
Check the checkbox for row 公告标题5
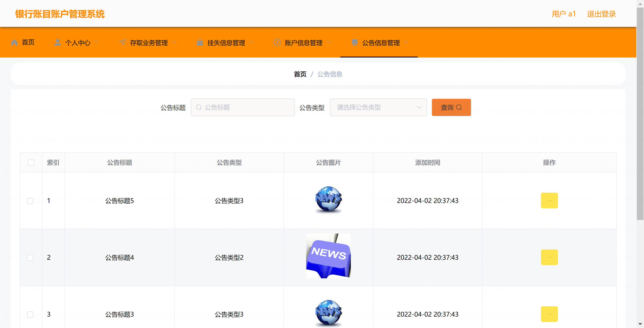[30, 201]
